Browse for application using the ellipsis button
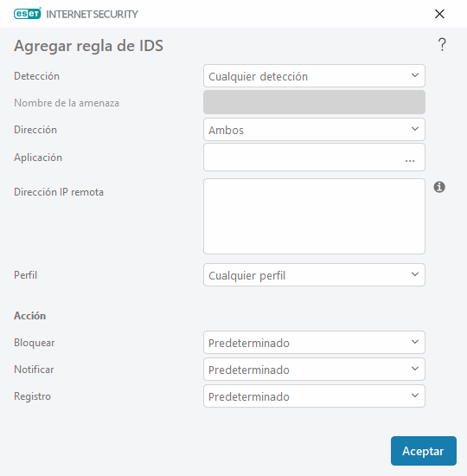 coord(410,161)
